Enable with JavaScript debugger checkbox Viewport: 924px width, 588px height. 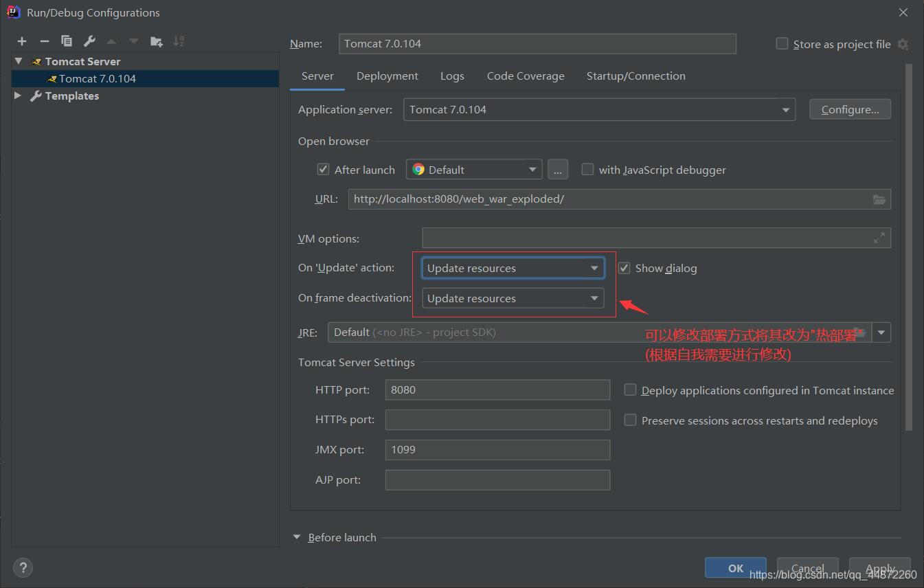pyautogui.click(x=587, y=169)
